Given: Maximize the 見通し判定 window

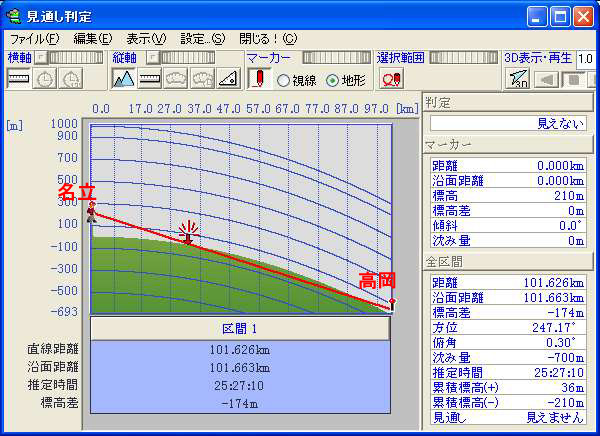Looking at the screenshot, I should click(560, 16).
